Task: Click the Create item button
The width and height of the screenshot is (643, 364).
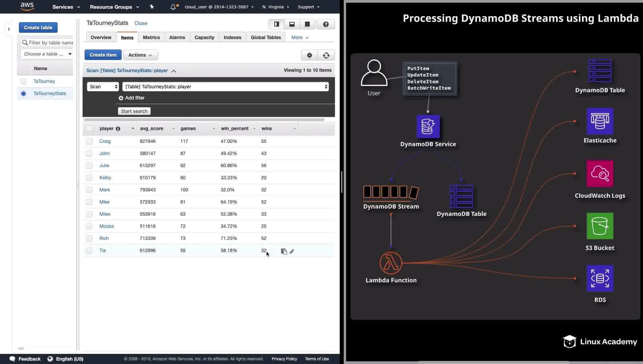Action: point(103,55)
